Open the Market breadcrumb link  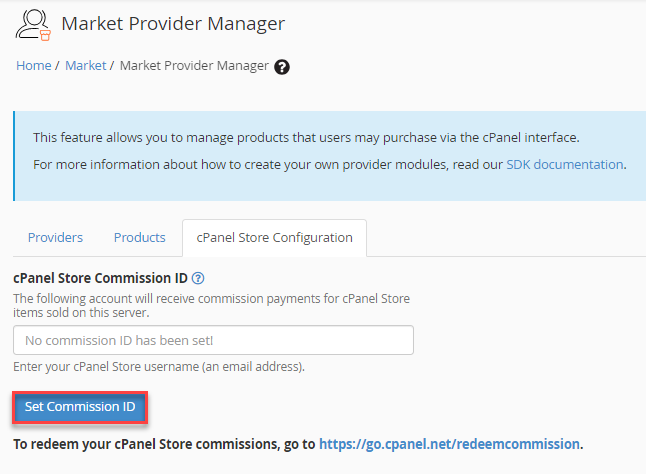[86, 65]
